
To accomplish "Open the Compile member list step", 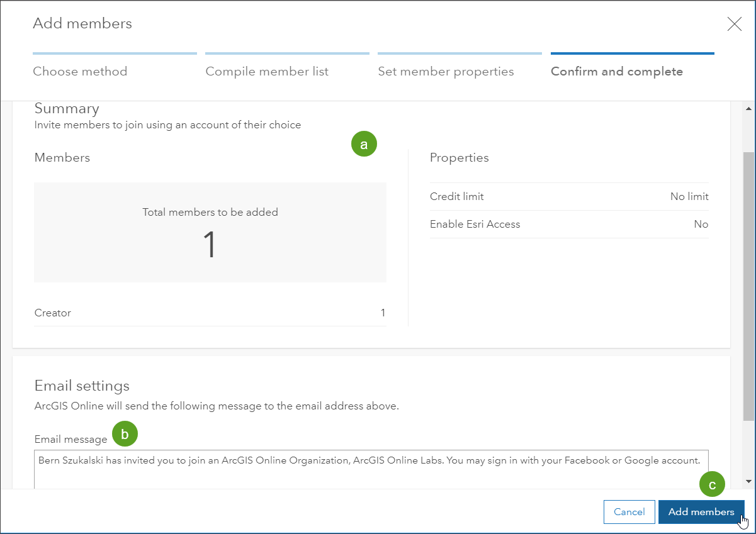I will point(267,71).
